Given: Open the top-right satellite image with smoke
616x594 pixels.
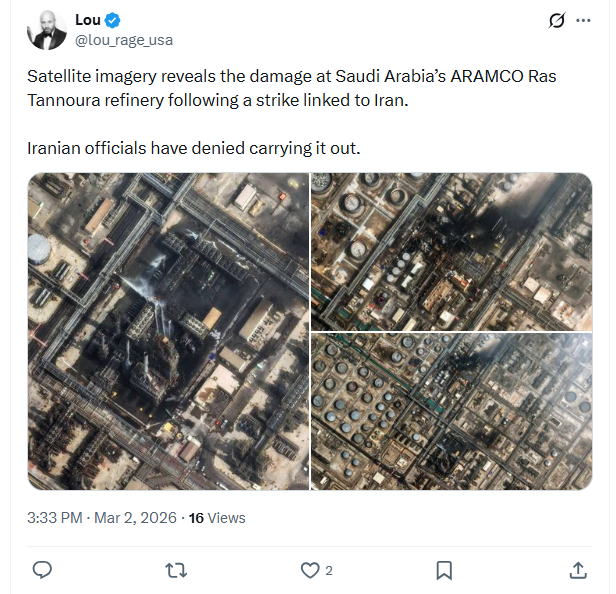Looking at the screenshot, I should coord(451,251).
